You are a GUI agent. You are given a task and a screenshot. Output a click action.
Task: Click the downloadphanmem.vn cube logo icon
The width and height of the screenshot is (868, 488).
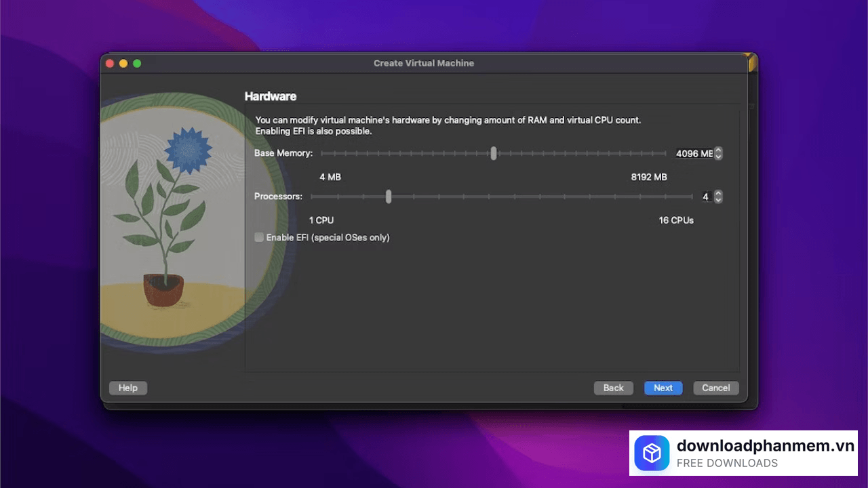[x=652, y=453]
